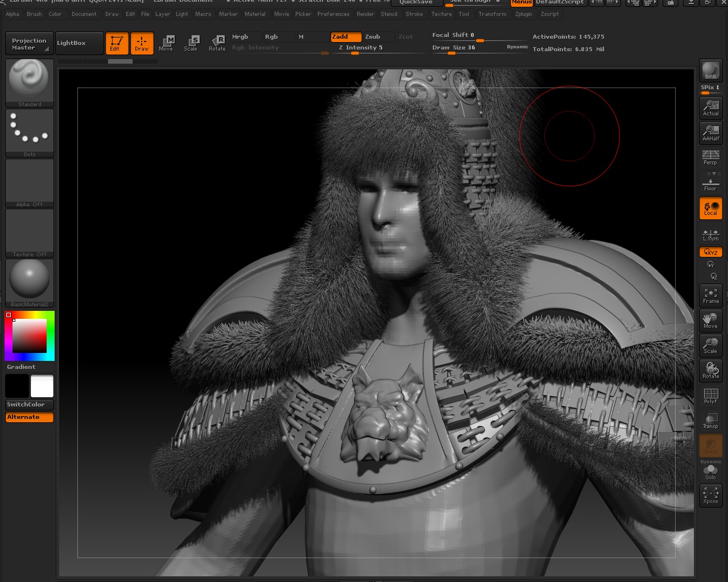Open the Layer menu
Viewport: 728px width, 582px height.
[163, 14]
